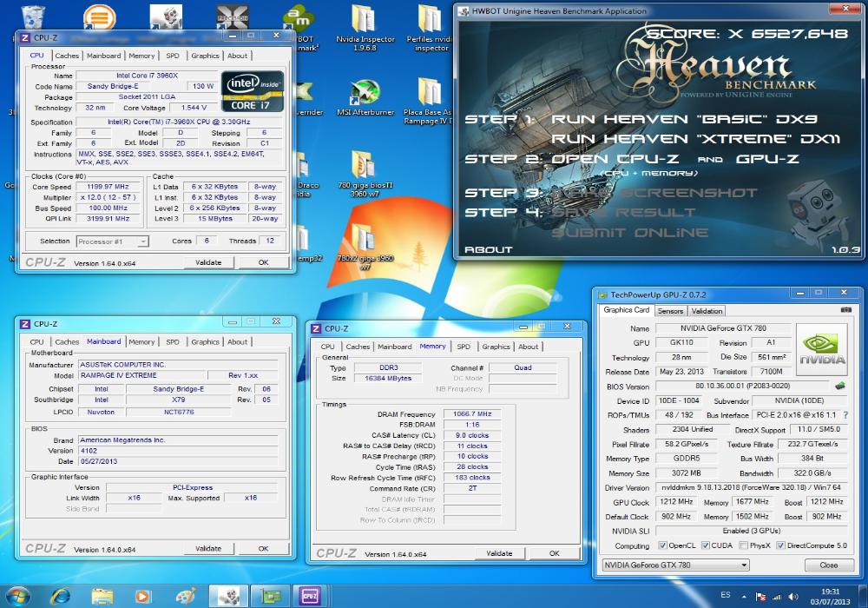
Task: Launch the EVGA Precision X desktop shortcut
Action: pos(233,17)
